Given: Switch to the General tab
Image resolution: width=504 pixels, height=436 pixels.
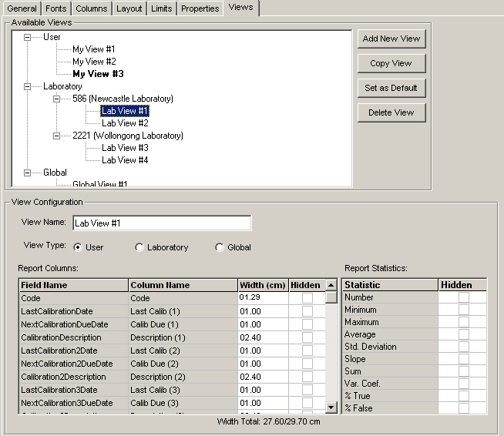Looking at the screenshot, I should [x=22, y=8].
